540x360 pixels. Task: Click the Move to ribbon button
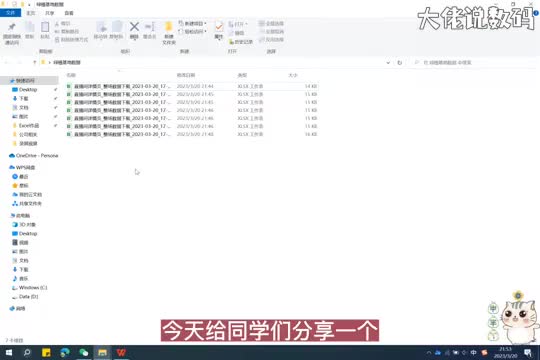point(101,30)
